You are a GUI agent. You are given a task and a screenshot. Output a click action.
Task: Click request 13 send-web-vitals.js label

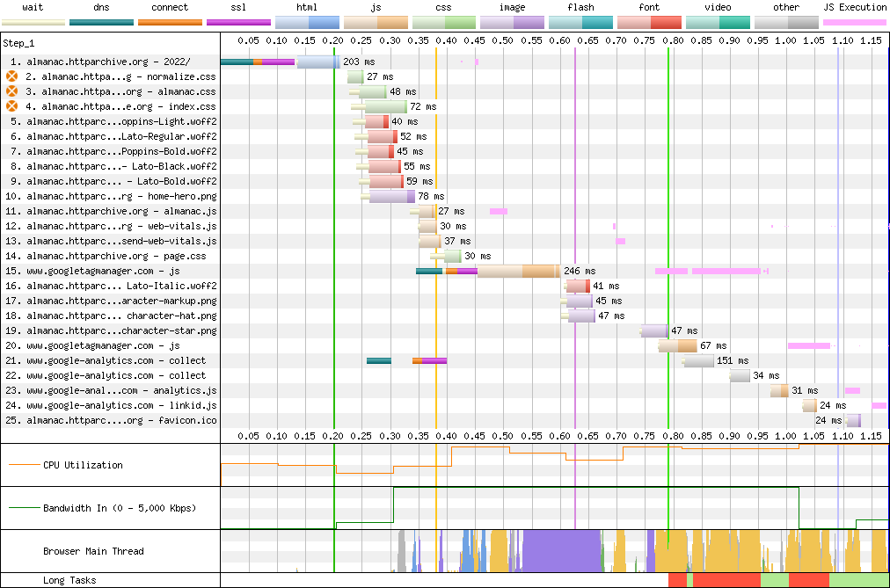[x=121, y=241]
